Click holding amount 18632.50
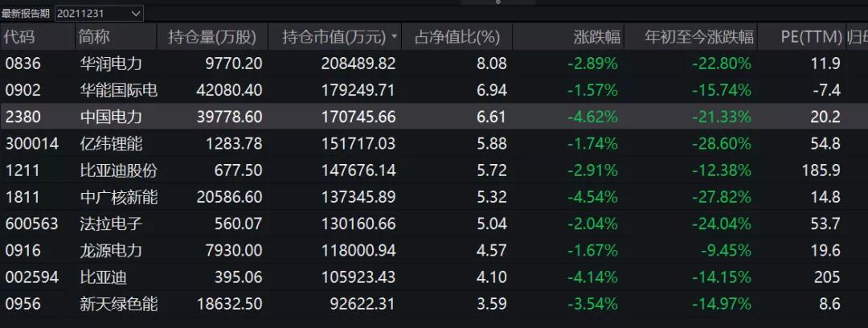Screen dimensions: 868x328 click(x=229, y=304)
